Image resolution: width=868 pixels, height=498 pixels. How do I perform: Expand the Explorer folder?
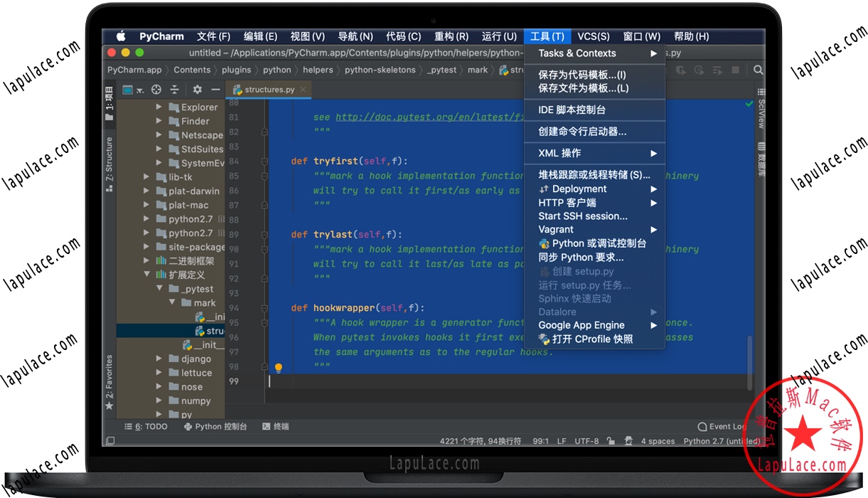(x=159, y=107)
